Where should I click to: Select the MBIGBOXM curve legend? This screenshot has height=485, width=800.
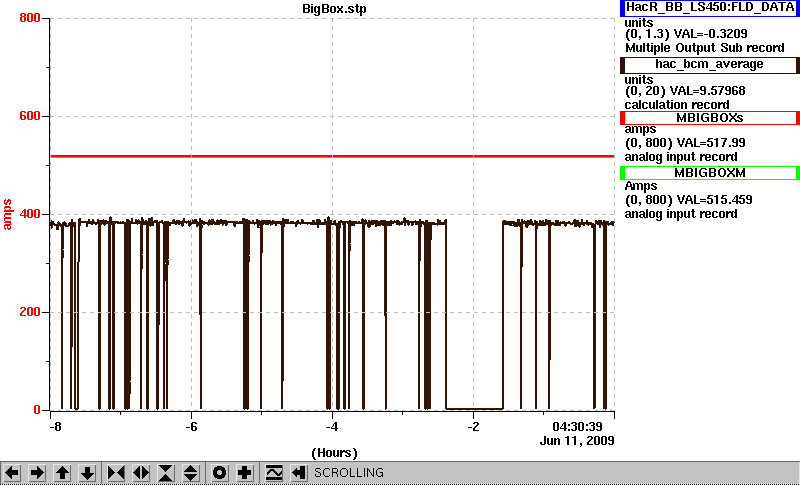pyautogui.click(x=710, y=173)
